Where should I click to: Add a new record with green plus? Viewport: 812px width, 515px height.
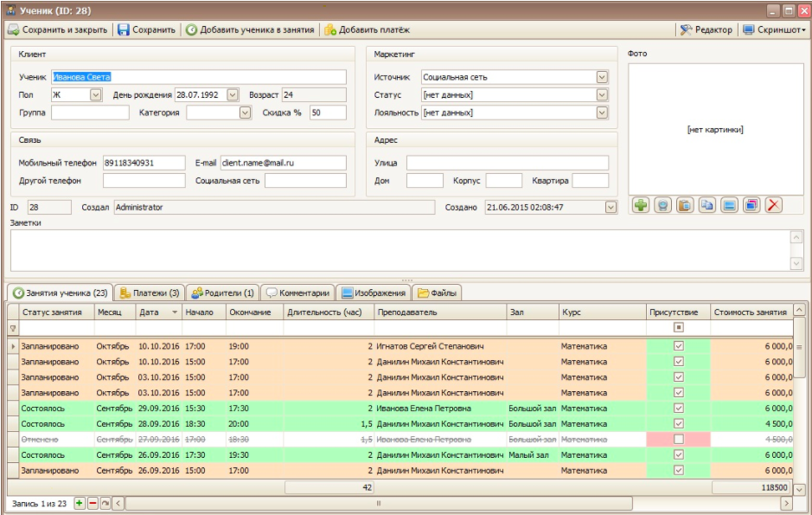point(80,503)
